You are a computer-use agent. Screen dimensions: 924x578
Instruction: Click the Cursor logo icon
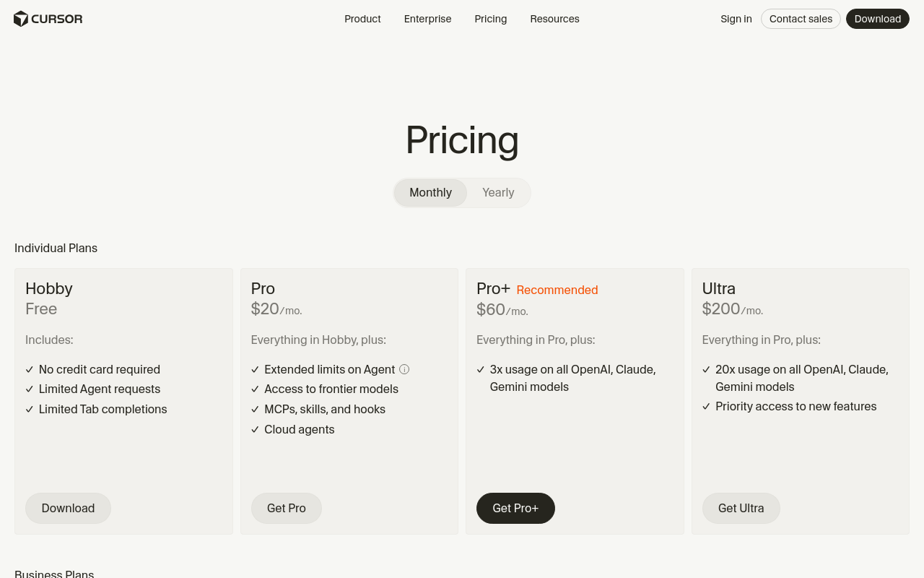19,18
